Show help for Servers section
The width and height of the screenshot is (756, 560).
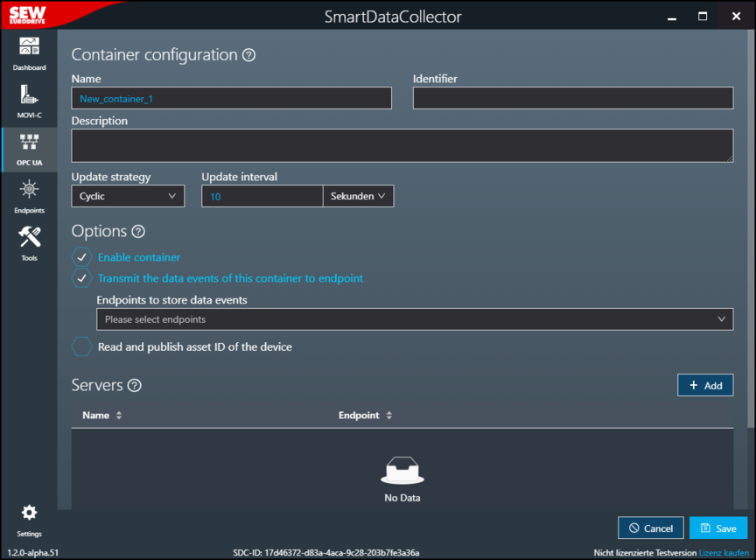(134, 386)
